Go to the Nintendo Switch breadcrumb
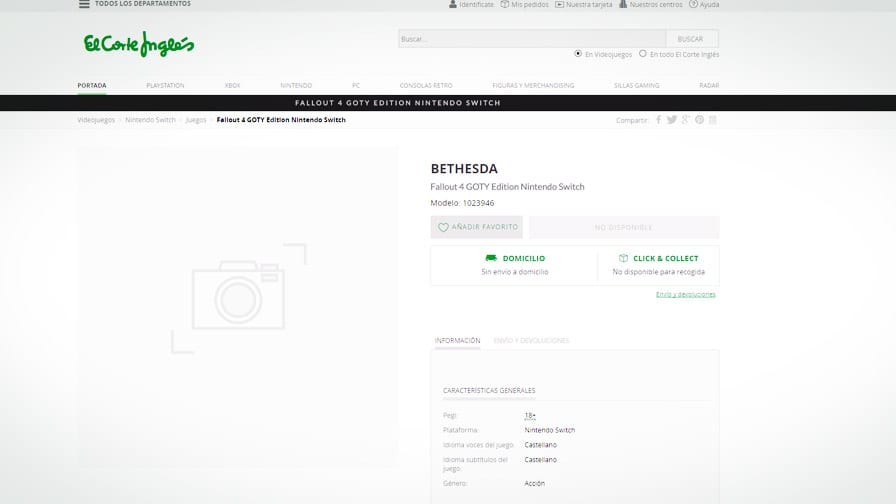This screenshot has height=504, width=896. [150, 120]
